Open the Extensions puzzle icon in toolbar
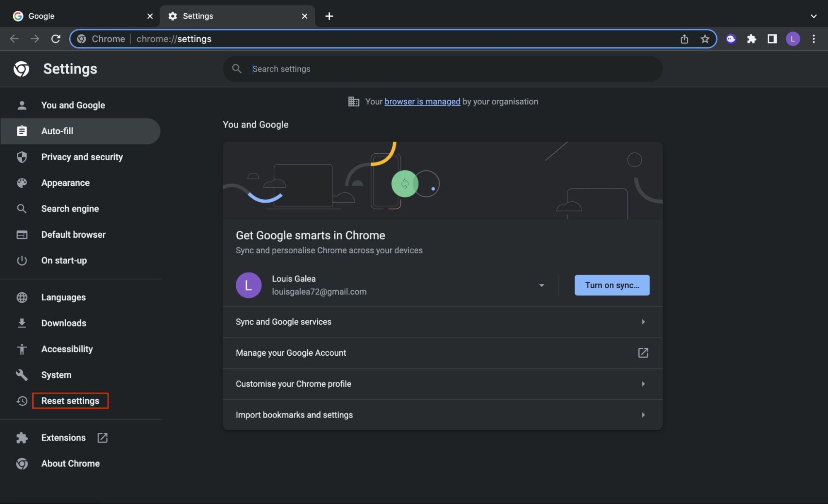828x504 pixels. (x=751, y=39)
